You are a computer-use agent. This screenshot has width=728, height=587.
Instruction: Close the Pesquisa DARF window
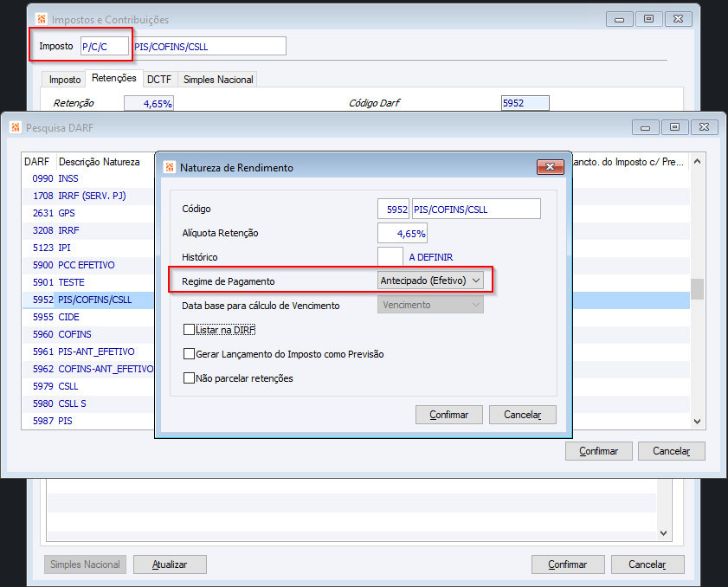pyautogui.click(x=705, y=127)
